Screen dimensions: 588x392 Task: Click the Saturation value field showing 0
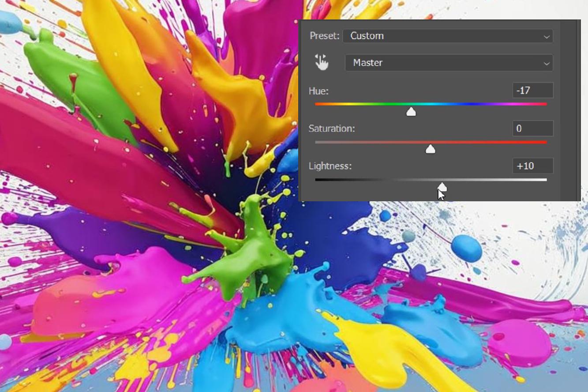[533, 128]
